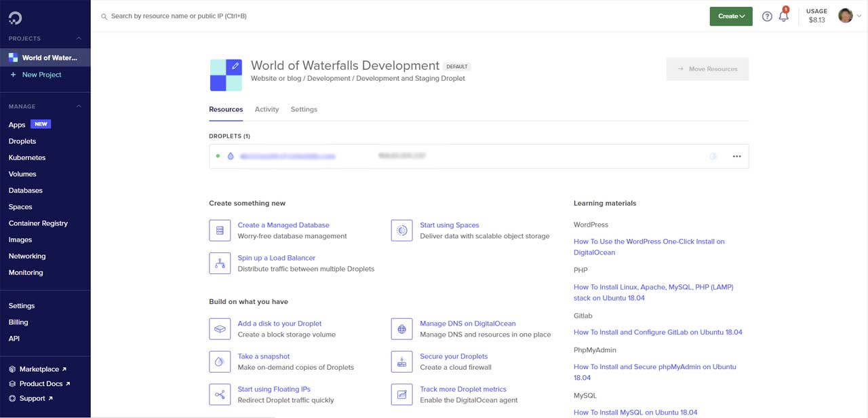Open Apps in the sidebar
The image size is (868, 418).
click(x=17, y=125)
